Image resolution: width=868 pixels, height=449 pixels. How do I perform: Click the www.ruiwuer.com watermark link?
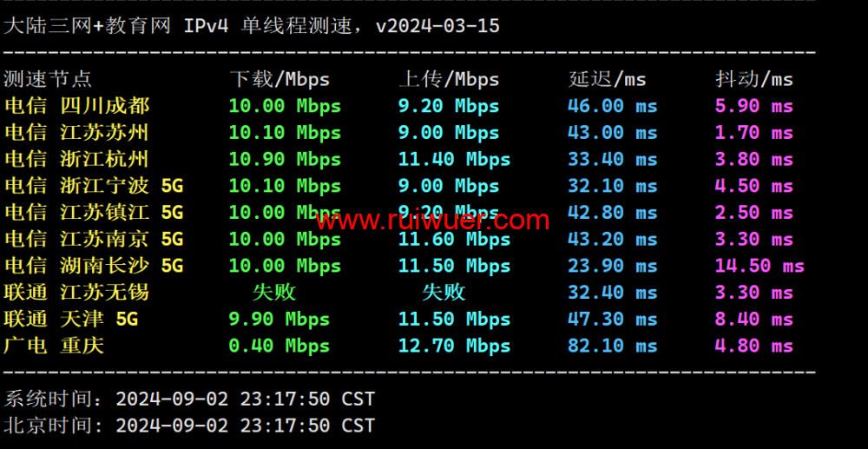tap(432, 221)
